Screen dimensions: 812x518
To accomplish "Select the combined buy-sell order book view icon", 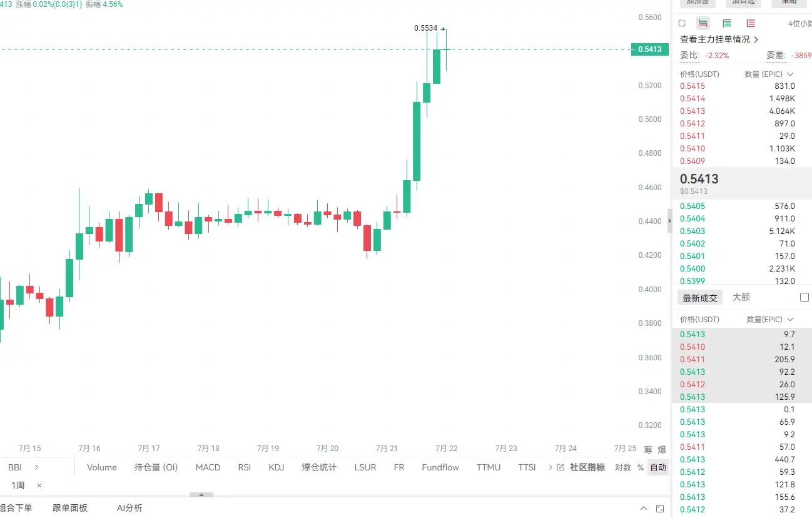I will pyautogui.click(x=703, y=23).
